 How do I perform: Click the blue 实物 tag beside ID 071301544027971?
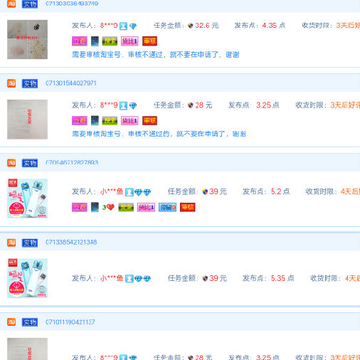click(30, 83)
